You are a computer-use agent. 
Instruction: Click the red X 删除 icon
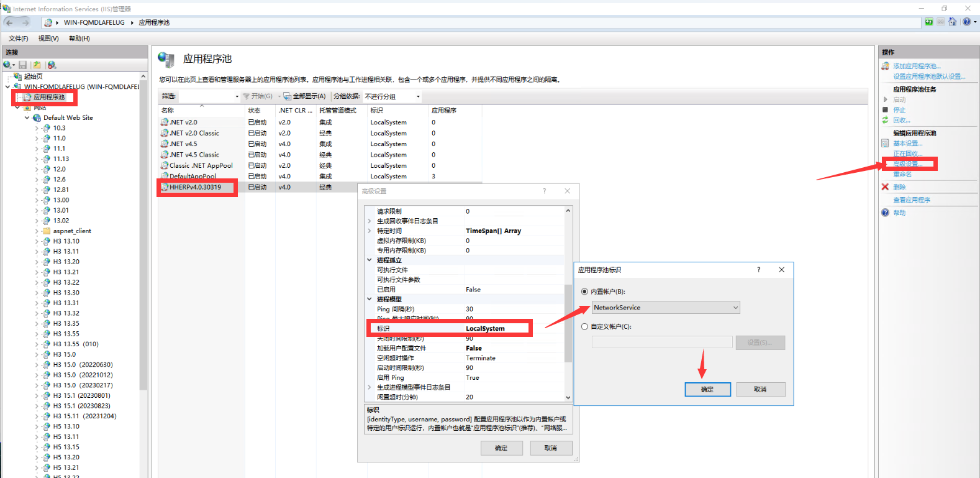pos(885,186)
